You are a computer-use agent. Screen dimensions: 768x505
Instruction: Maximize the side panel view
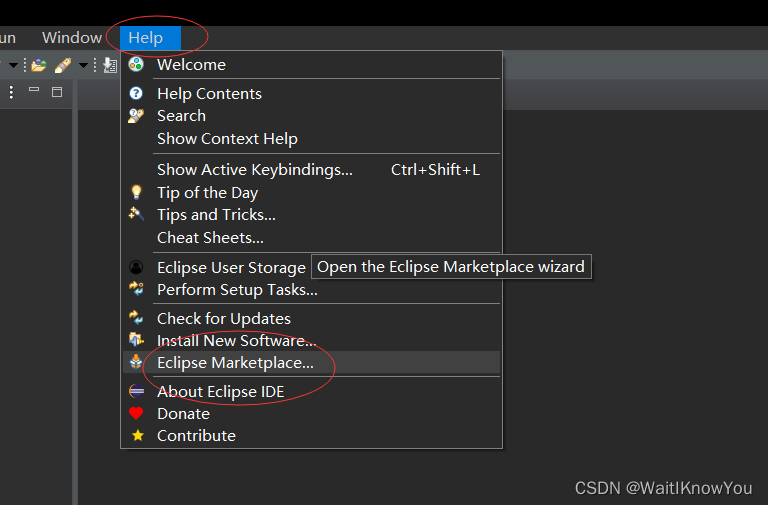[x=57, y=92]
